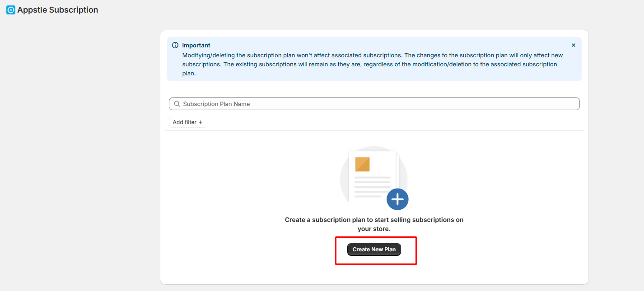Click the info icon beside Important
Viewport: 644px width, 291px height.
175,46
